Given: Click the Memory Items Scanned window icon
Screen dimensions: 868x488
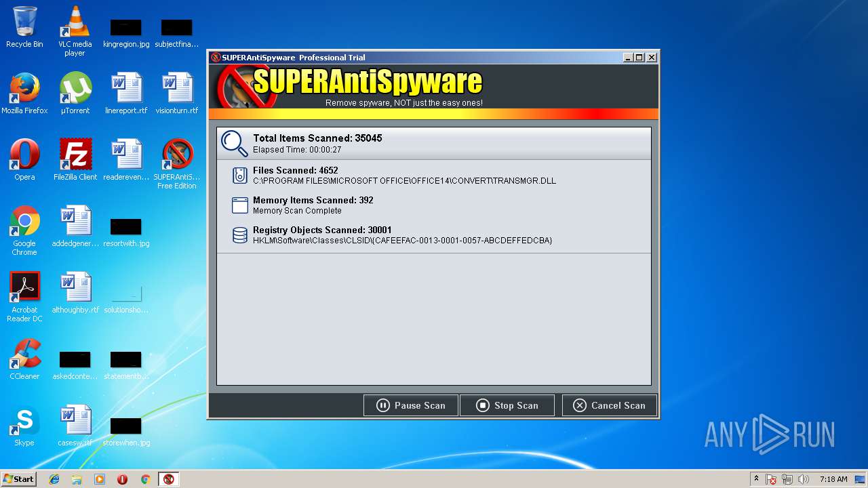Looking at the screenshot, I should (239, 205).
